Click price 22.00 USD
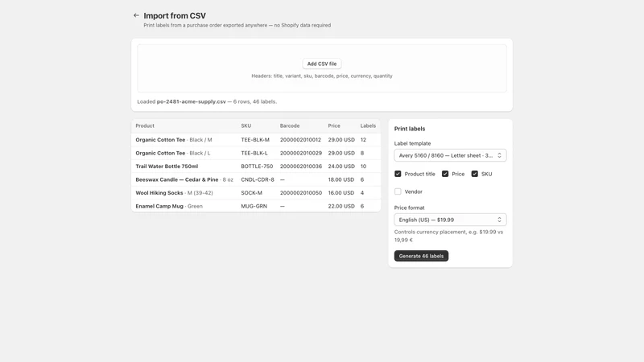Image resolution: width=644 pixels, height=362 pixels. pos(341,206)
